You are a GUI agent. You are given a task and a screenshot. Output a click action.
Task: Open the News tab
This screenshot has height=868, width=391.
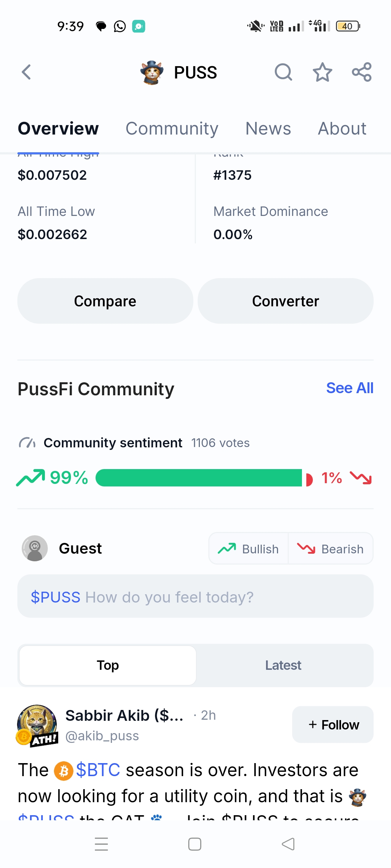click(268, 129)
